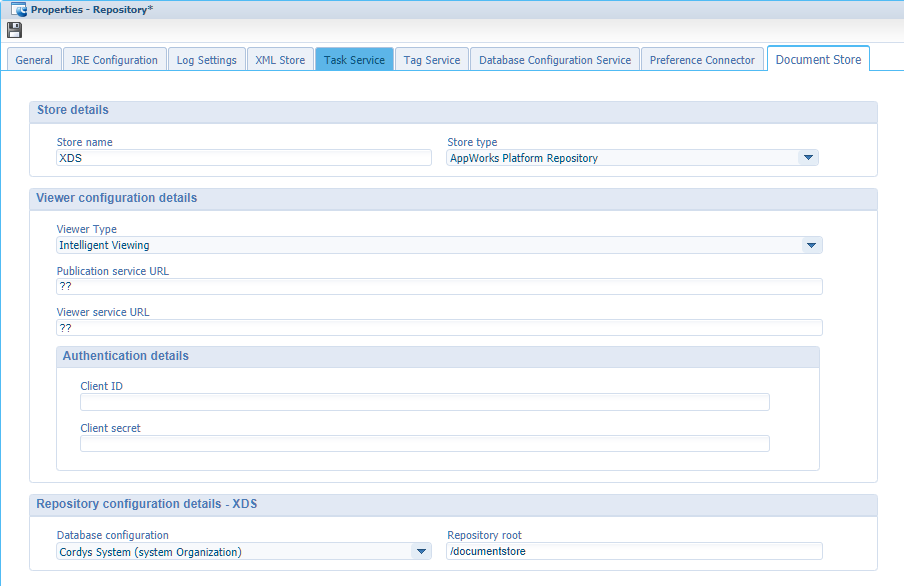The image size is (904, 586).
Task: Open the Viewer Type dropdown arrow
Action: coord(811,245)
